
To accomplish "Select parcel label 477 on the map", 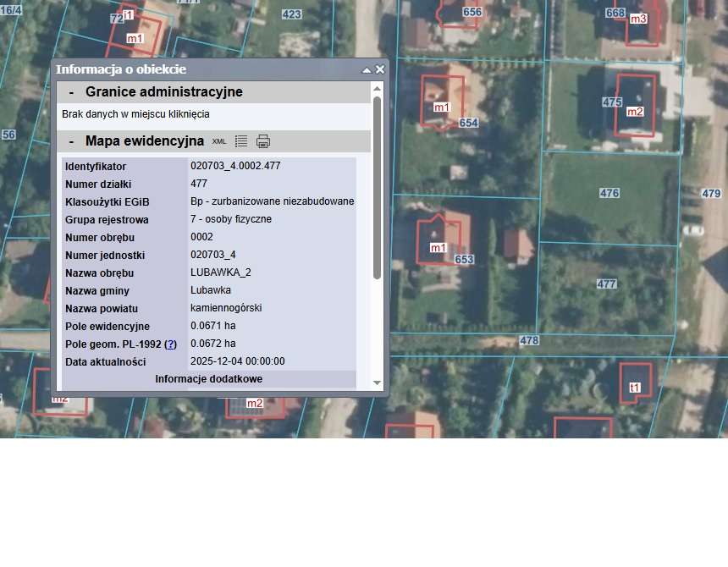I will pos(606,283).
